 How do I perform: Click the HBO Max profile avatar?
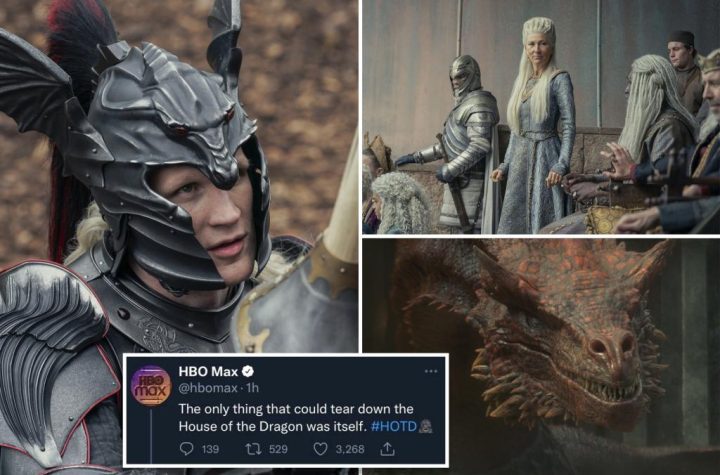pos(151,385)
